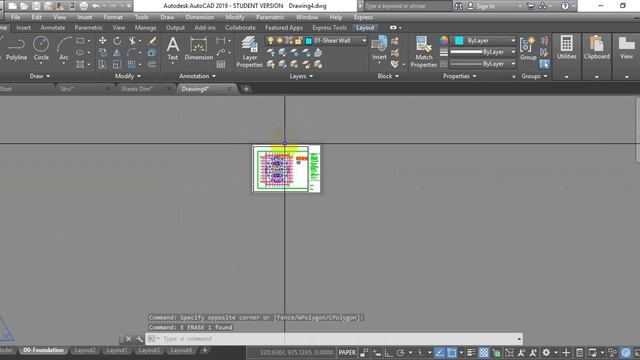Screen dimensions: 640x360
Task: Select the Trim tool
Action: (x=132, y=41)
